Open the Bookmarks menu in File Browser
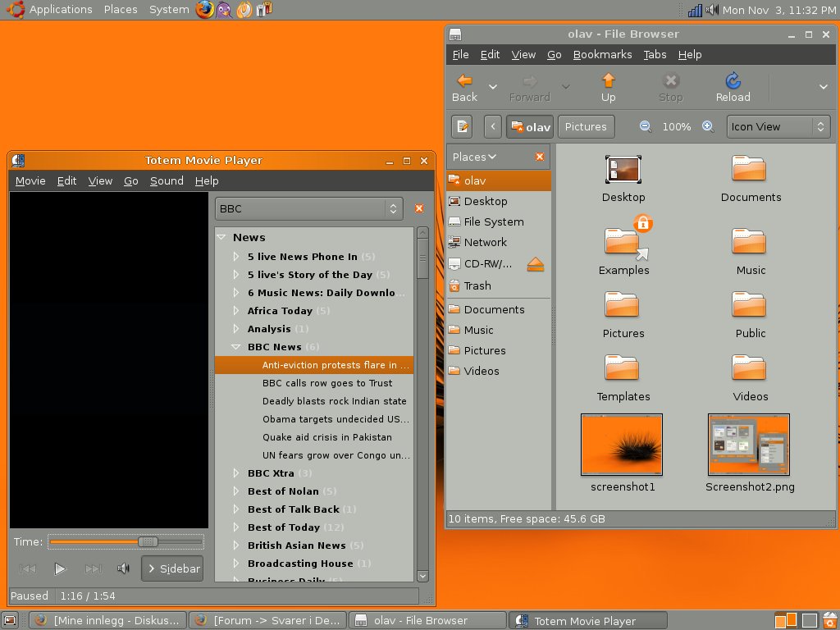This screenshot has height=630, width=840. (602, 55)
